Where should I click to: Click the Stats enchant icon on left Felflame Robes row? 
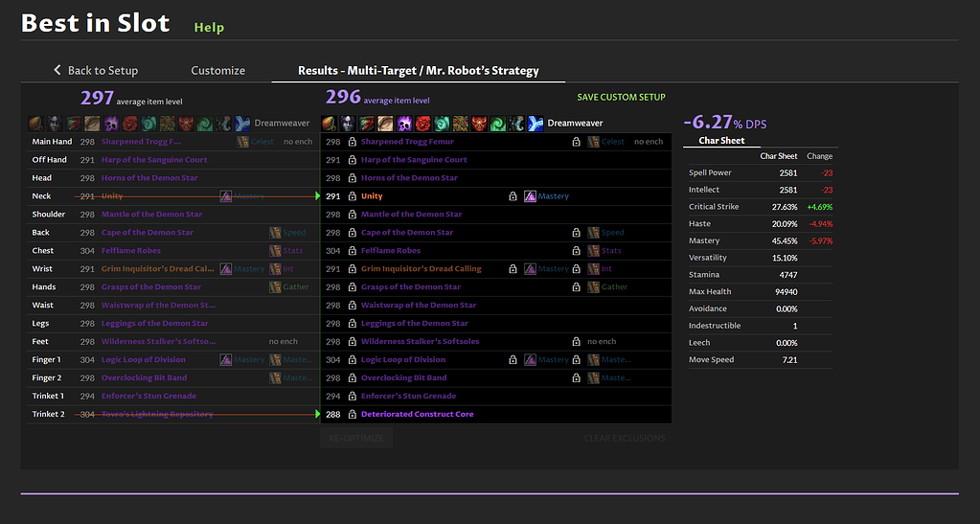tap(275, 251)
